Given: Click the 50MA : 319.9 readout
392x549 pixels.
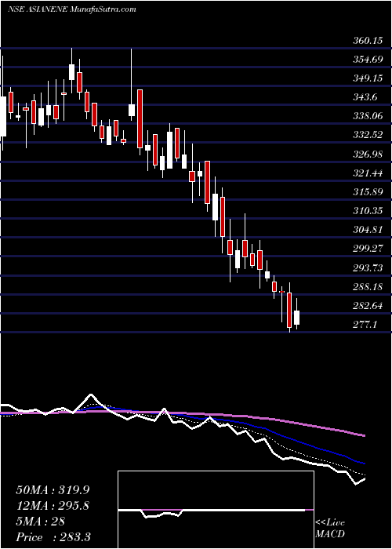Looking at the screenshot, I should coord(53,490).
